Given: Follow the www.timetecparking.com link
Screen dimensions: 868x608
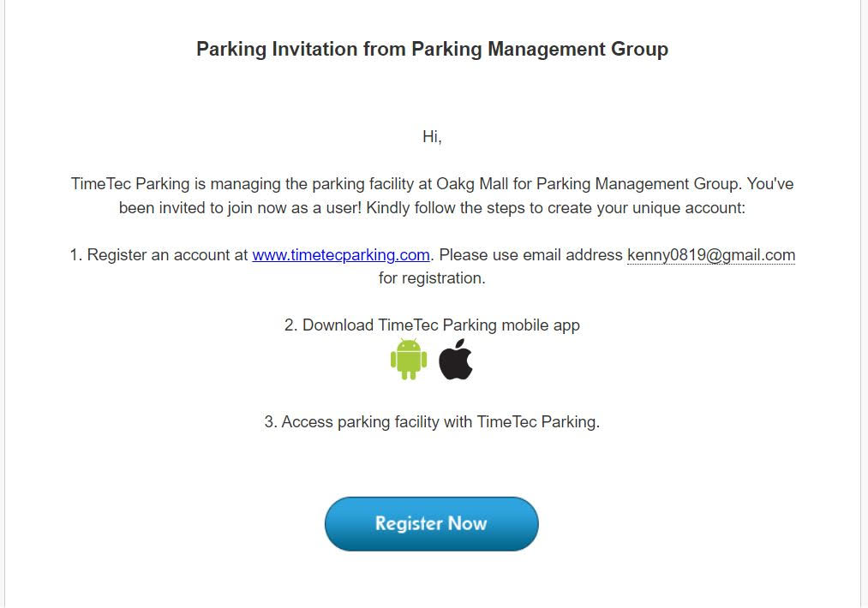Looking at the screenshot, I should tap(341, 255).
